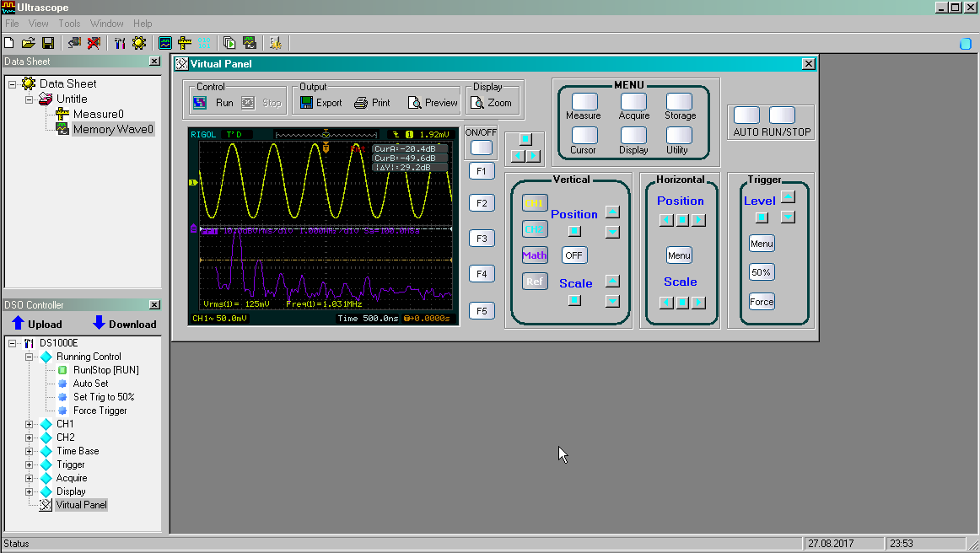Expand the CH2 node in DSO Controller
This screenshot has height=553, width=980.
point(29,438)
